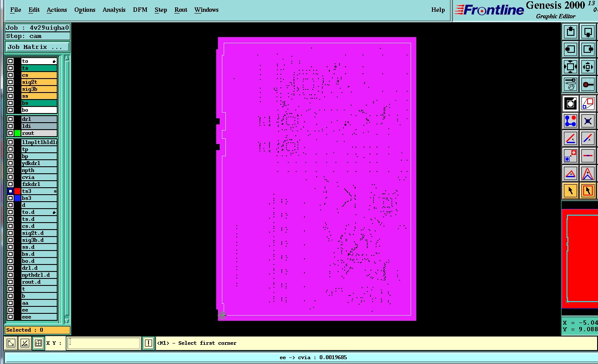This screenshot has height=364, width=598.
Task: Click the angle coordinate mode icon
Action: (24, 343)
